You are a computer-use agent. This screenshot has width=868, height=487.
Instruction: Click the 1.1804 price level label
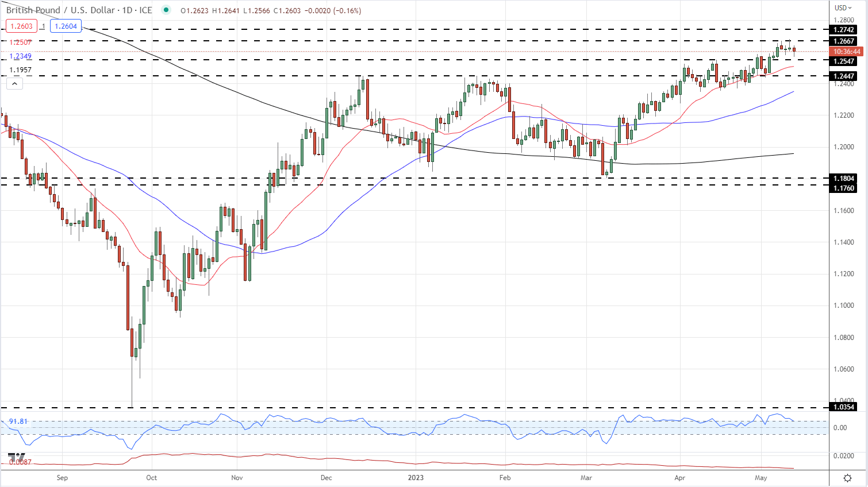point(844,179)
